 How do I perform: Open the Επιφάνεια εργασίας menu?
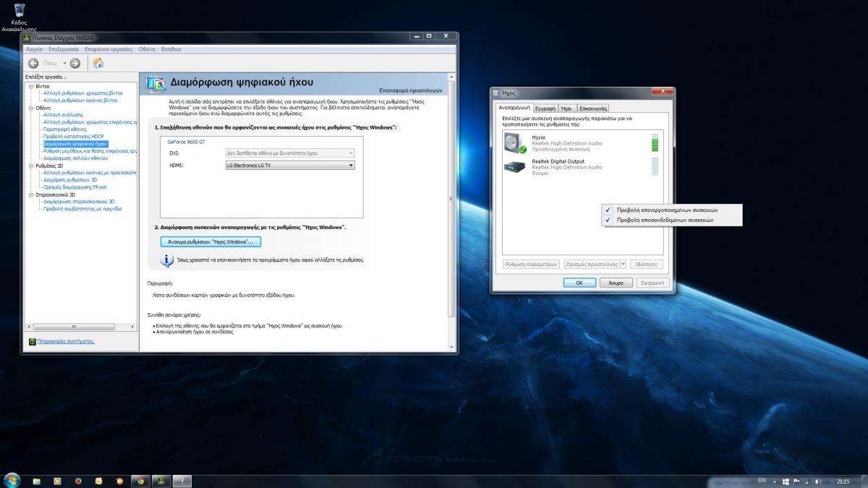tap(109, 49)
